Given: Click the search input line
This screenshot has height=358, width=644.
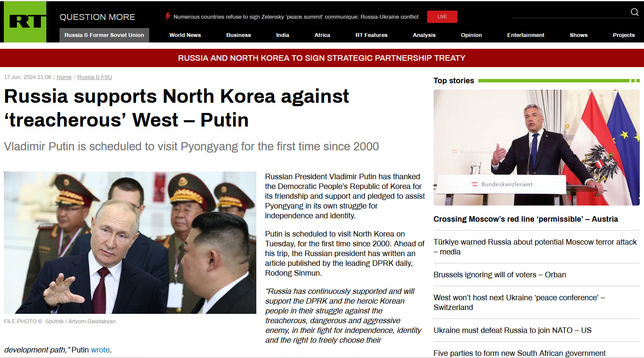Looking at the screenshot, I should pos(570,13).
